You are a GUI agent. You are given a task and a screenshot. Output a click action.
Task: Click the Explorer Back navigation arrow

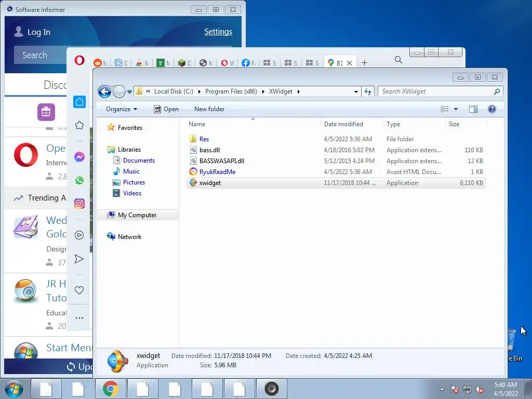coord(104,91)
